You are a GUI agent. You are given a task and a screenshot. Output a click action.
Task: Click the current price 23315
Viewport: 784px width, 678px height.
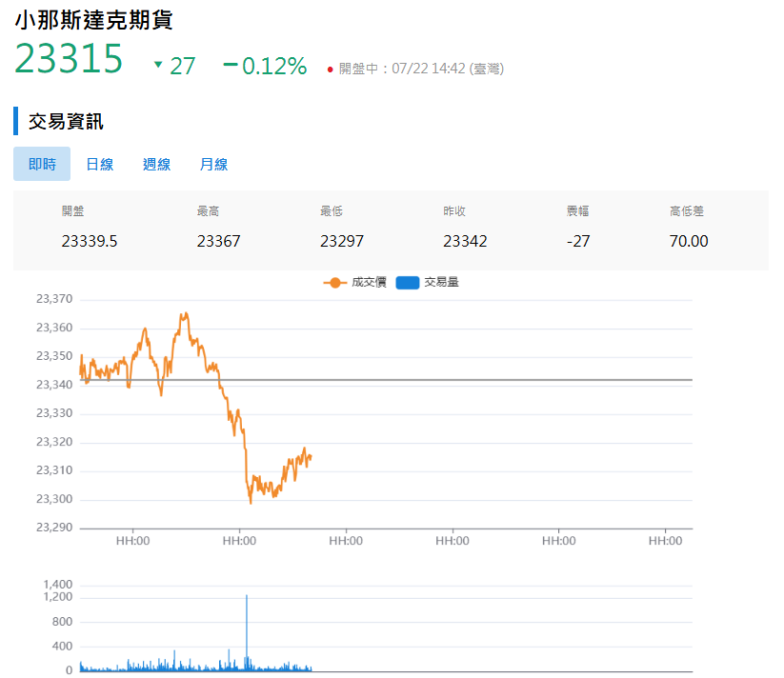click(69, 58)
